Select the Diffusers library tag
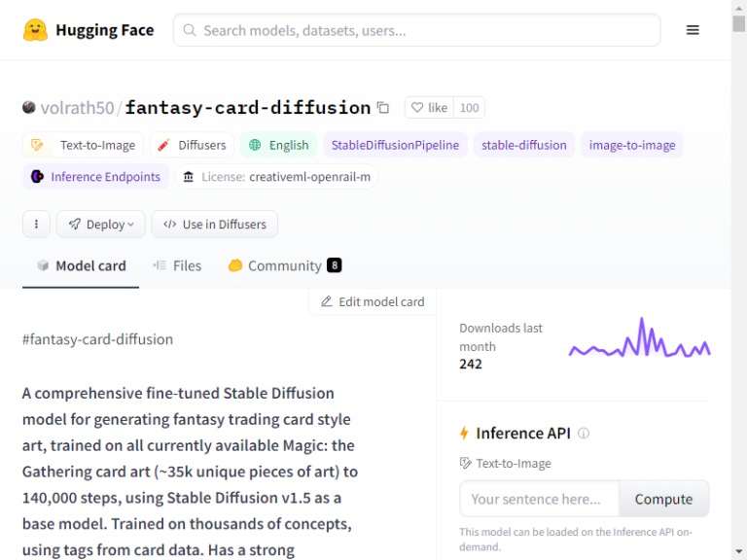This screenshot has height=560, width=747. coord(192,145)
